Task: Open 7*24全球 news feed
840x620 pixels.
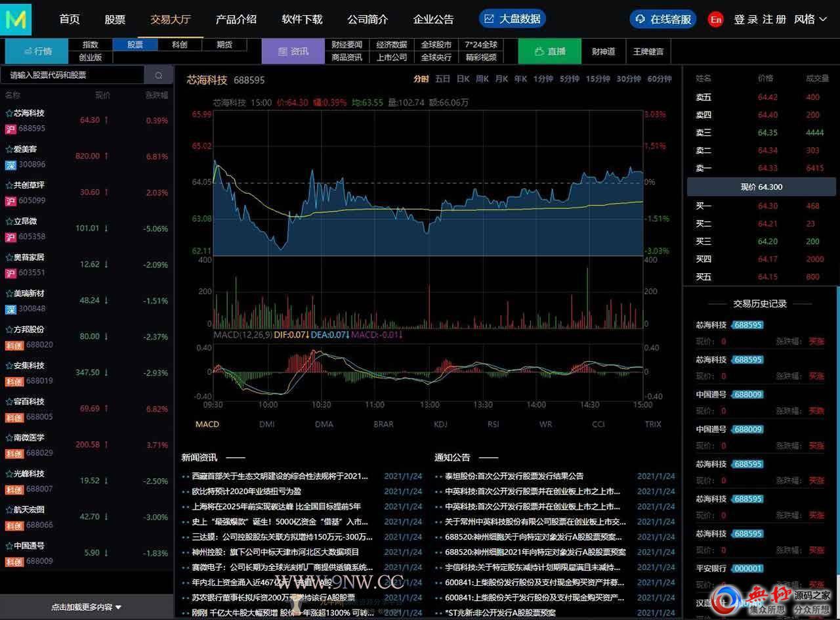Action: pyautogui.click(x=481, y=45)
